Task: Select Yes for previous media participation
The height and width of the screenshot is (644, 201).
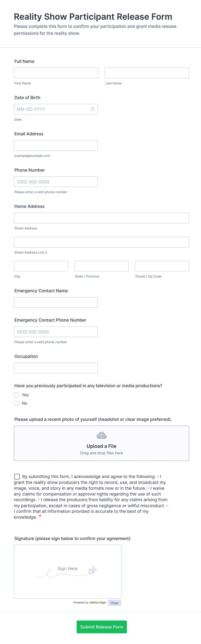Action: (x=16, y=395)
